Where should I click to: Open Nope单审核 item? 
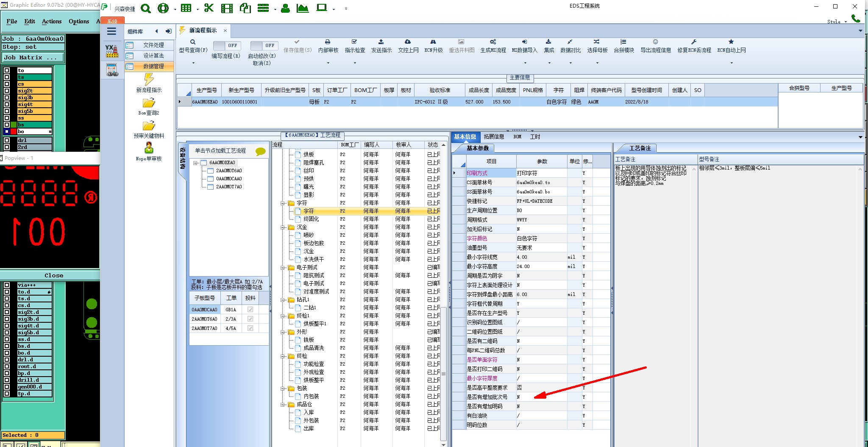149,152
